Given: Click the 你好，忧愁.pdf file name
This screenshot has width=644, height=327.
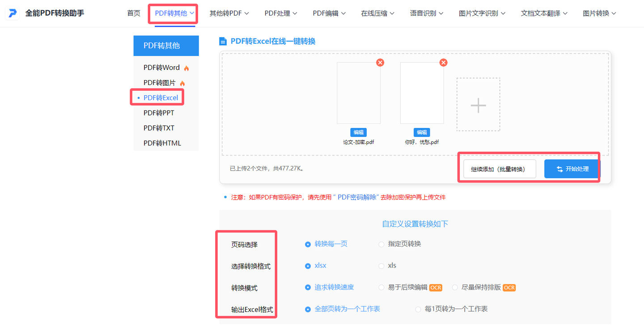Looking at the screenshot, I should [422, 142].
